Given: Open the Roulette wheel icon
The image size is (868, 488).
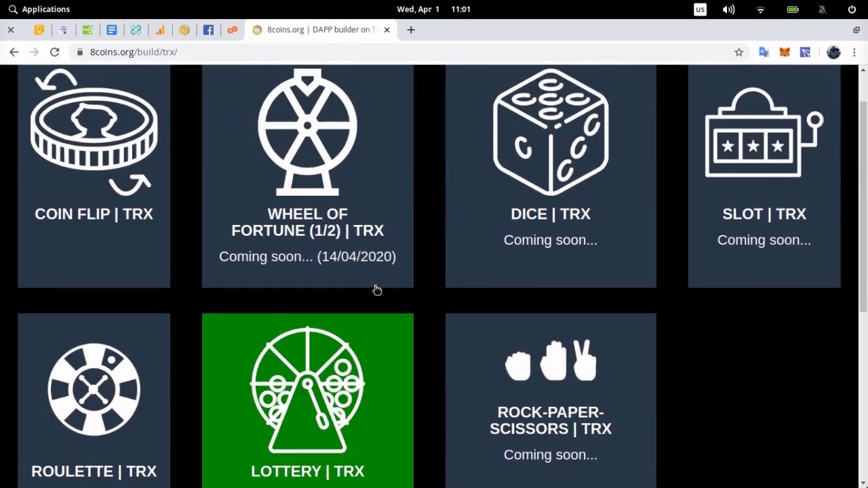Looking at the screenshot, I should coord(94,389).
